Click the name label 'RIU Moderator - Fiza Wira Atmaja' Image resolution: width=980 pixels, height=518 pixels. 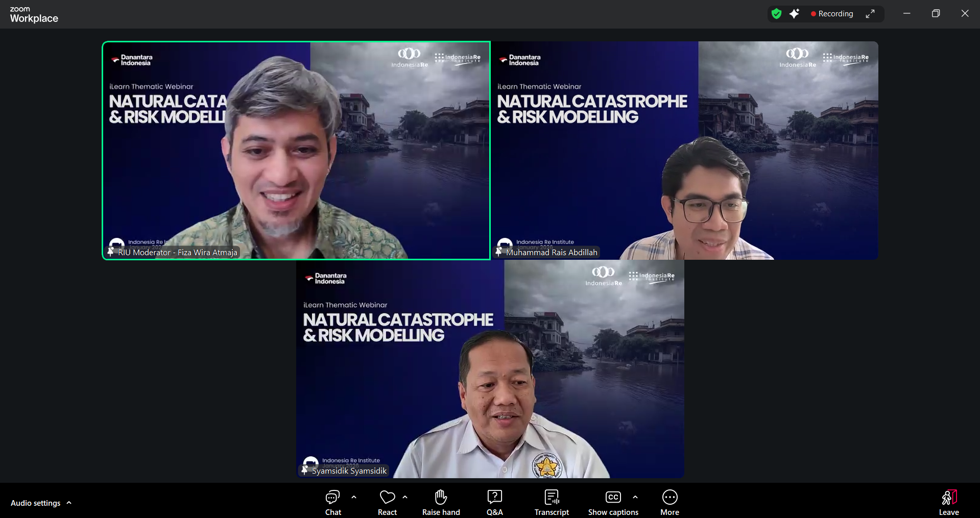(x=178, y=253)
